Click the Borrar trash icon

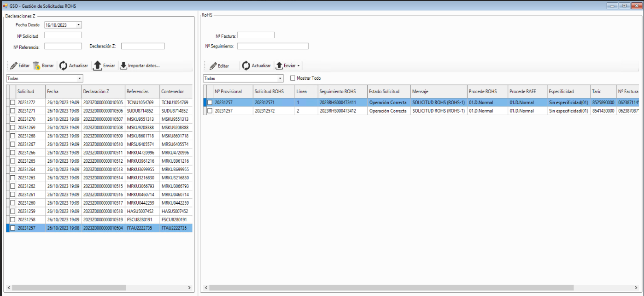coord(37,65)
